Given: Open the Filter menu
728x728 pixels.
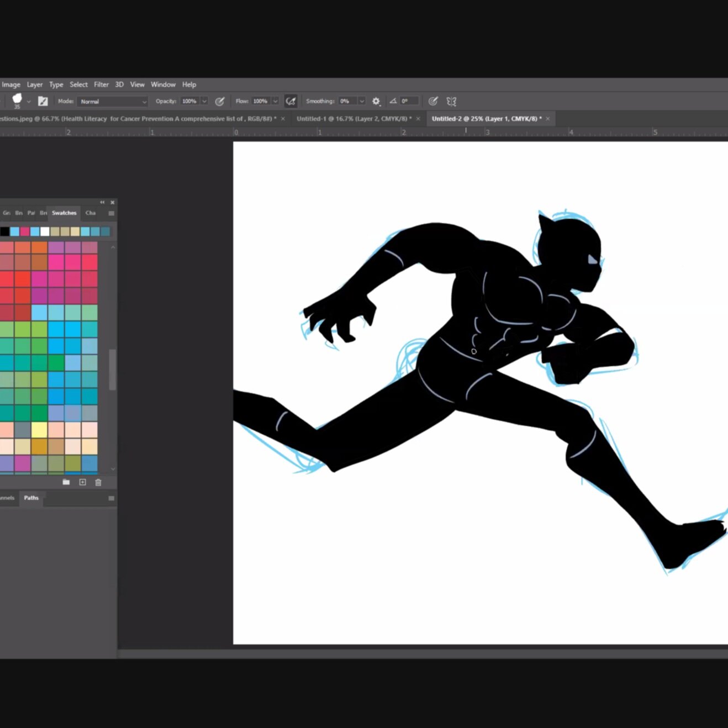Looking at the screenshot, I should pos(101,85).
